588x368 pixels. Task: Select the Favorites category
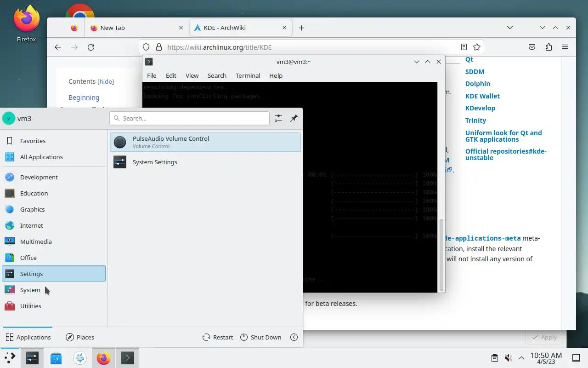tap(54, 141)
